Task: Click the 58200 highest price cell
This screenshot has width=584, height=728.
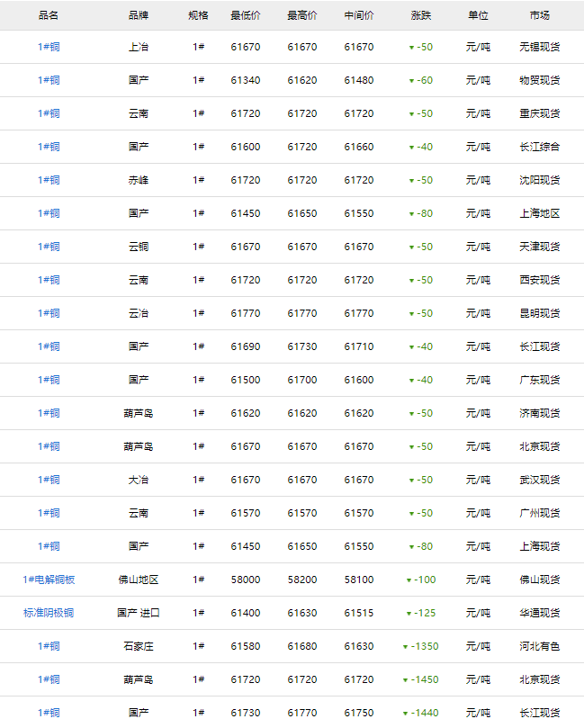Action: [x=302, y=580]
